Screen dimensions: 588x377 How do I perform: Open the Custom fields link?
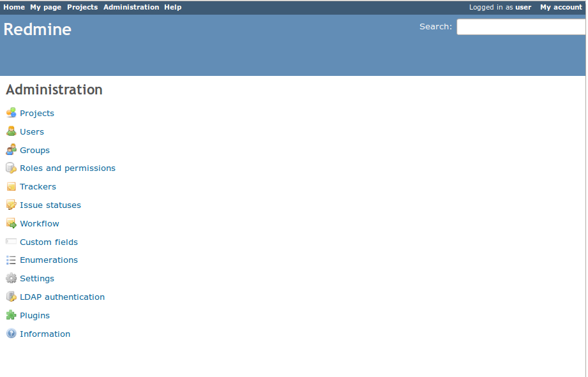[49, 242]
